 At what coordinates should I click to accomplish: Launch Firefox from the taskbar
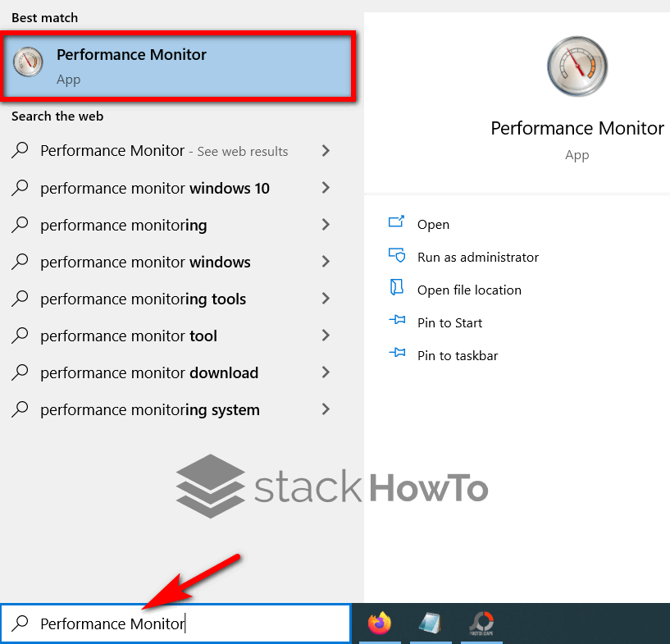coord(380,622)
